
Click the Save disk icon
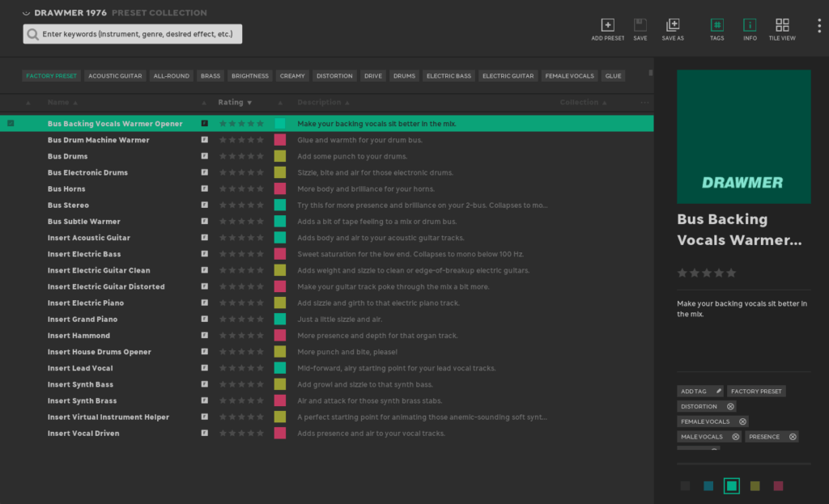pos(640,25)
